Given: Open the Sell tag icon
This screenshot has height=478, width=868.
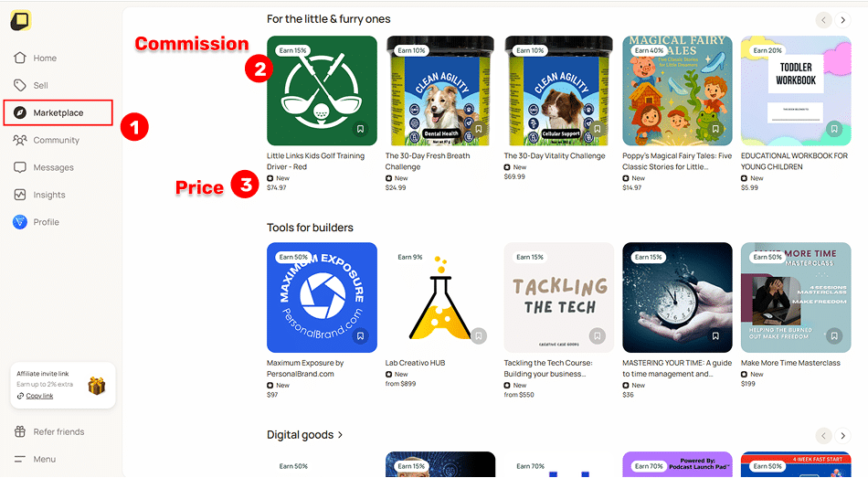Looking at the screenshot, I should (x=20, y=85).
